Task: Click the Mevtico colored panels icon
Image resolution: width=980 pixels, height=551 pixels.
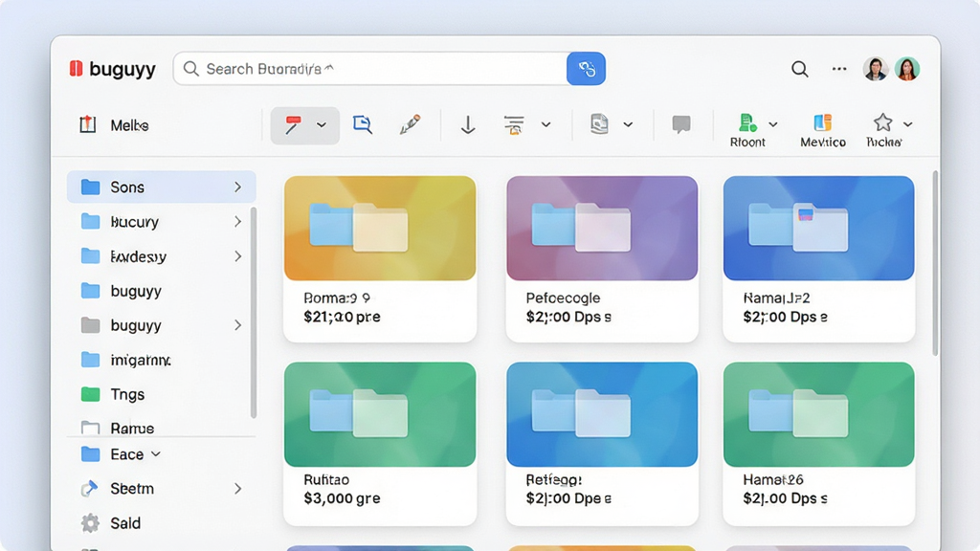Action: [822, 122]
